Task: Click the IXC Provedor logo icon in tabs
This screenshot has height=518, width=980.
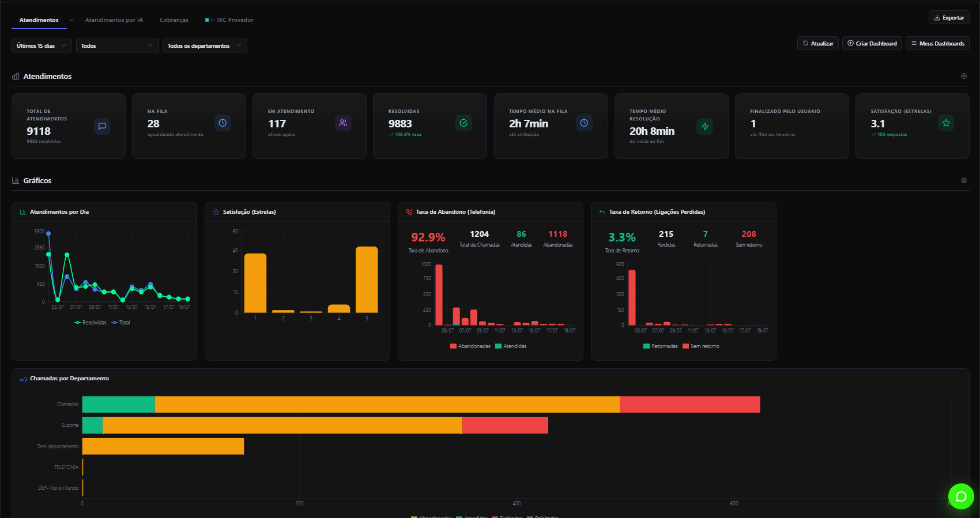Action: (x=209, y=20)
